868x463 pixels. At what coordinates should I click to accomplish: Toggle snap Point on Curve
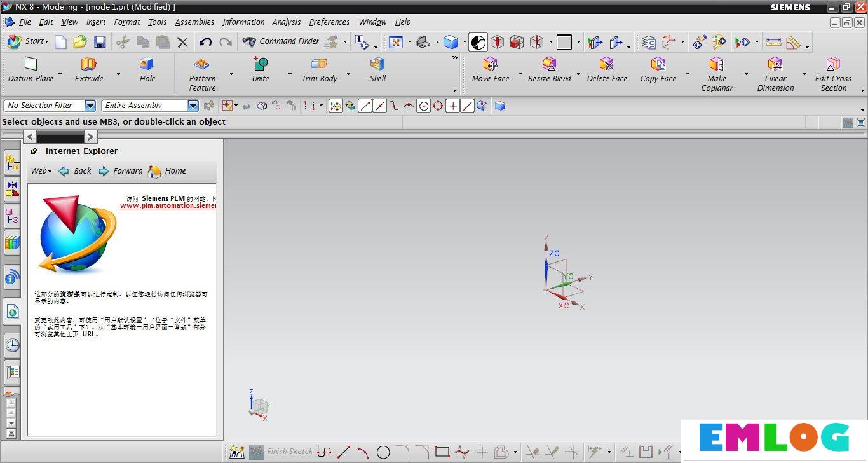click(467, 106)
